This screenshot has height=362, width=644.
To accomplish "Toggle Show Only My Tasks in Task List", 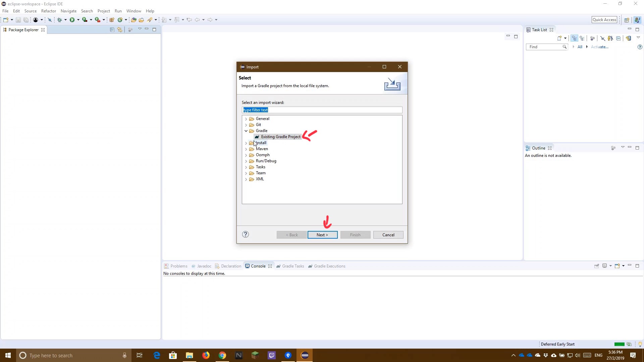I will click(x=610, y=38).
